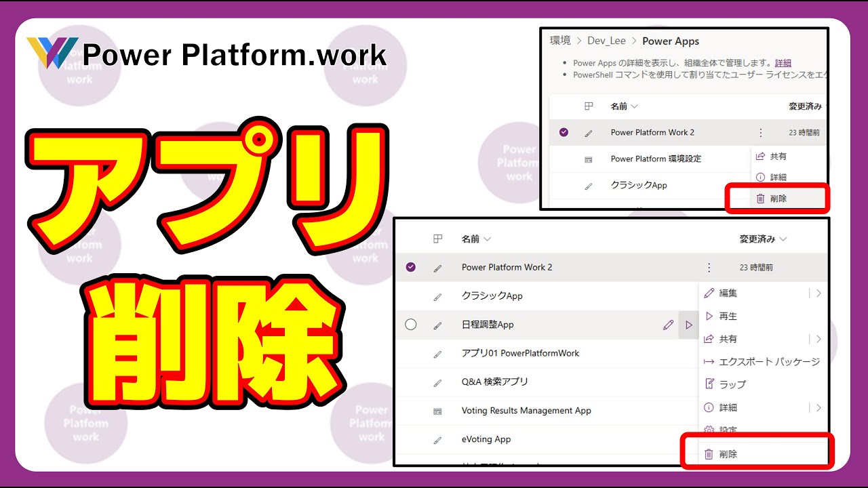The image size is (868, 488).
Task: Uncheck the Power Platform Work 2 row in the upper list
Action: 564,133
